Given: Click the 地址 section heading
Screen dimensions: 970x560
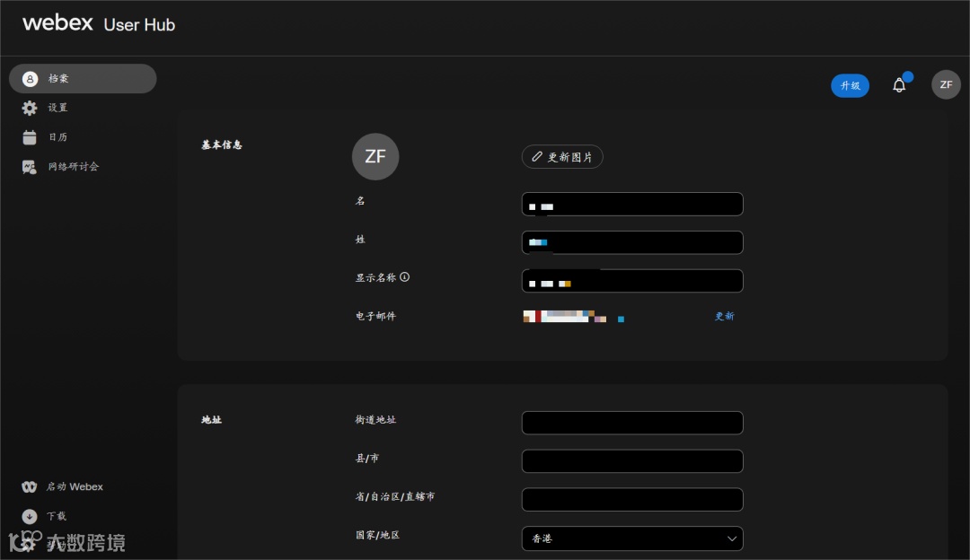Looking at the screenshot, I should tap(212, 420).
